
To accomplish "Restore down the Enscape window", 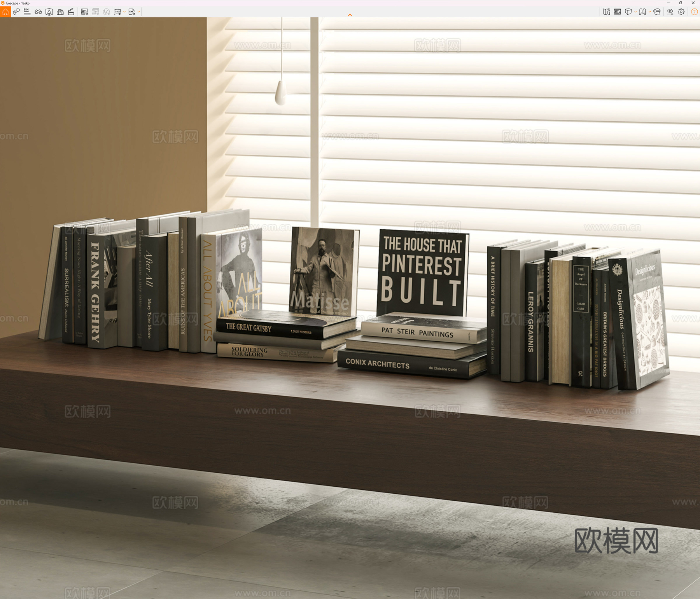I will point(681,3).
